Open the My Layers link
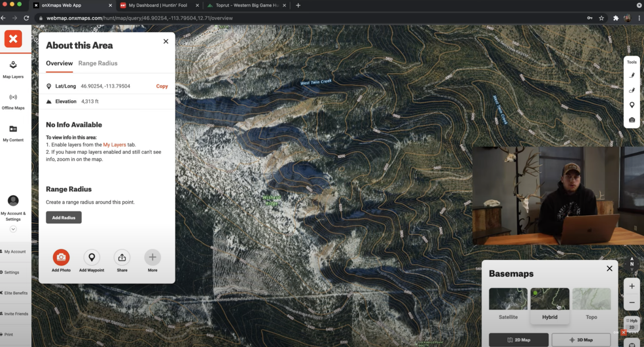Viewport: 644px width, 347px height. (x=114, y=145)
